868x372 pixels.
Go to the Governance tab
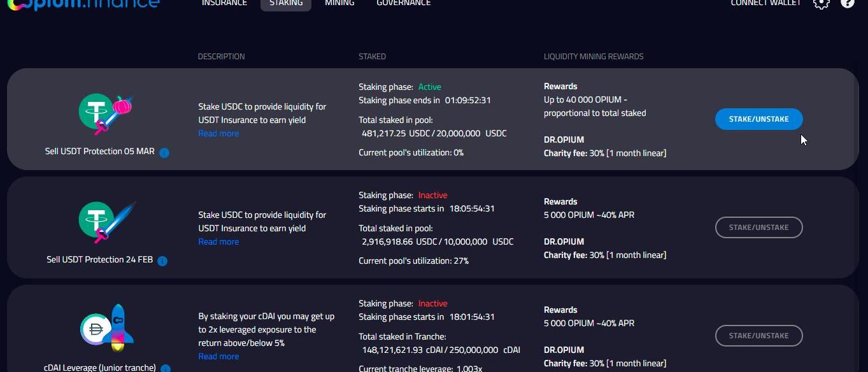(x=403, y=4)
